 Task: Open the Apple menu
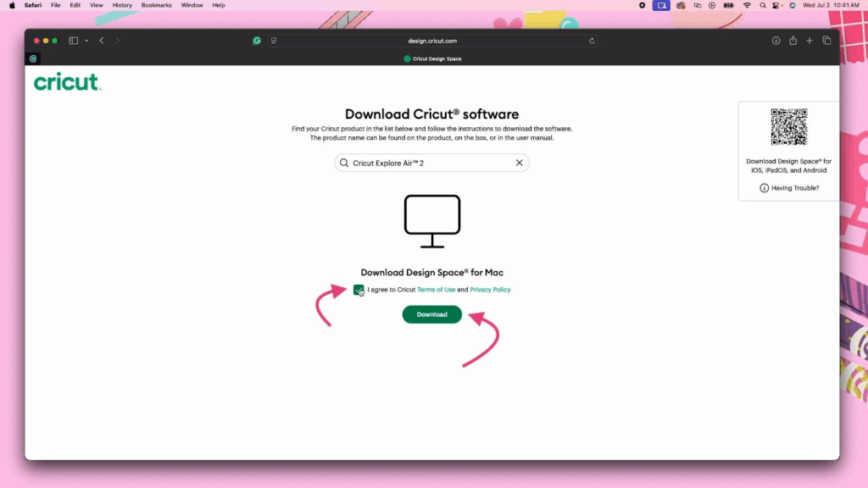click(12, 6)
